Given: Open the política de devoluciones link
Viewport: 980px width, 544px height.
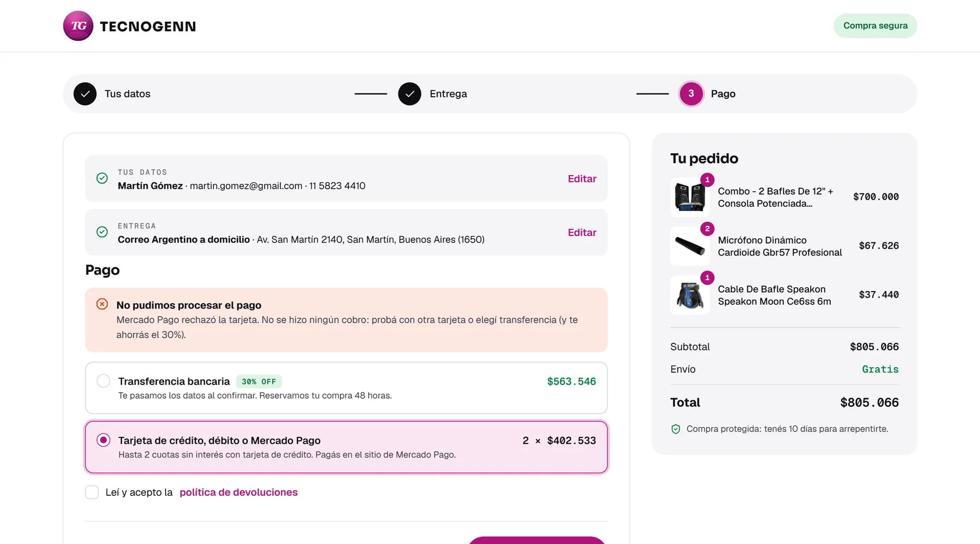Looking at the screenshot, I should pos(238,492).
